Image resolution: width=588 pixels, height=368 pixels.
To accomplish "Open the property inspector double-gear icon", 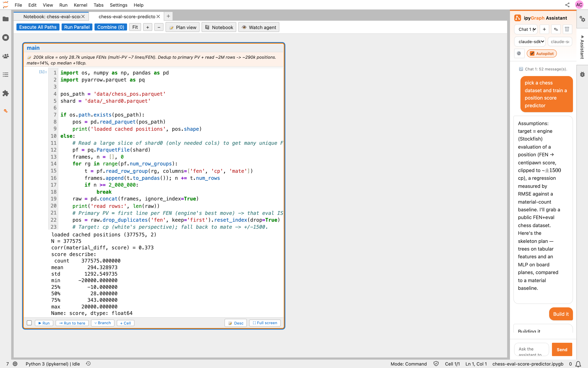I will (x=582, y=19).
